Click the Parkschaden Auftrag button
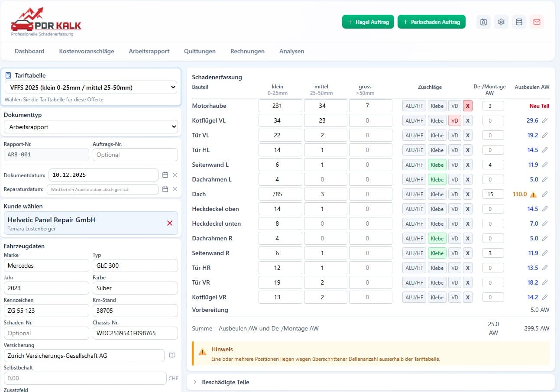This screenshot has width=560, height=392. [431, 22]
